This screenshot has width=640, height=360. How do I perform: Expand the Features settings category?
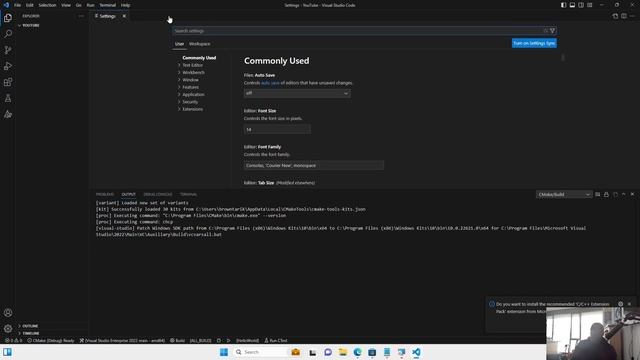[x=190, y=87]
